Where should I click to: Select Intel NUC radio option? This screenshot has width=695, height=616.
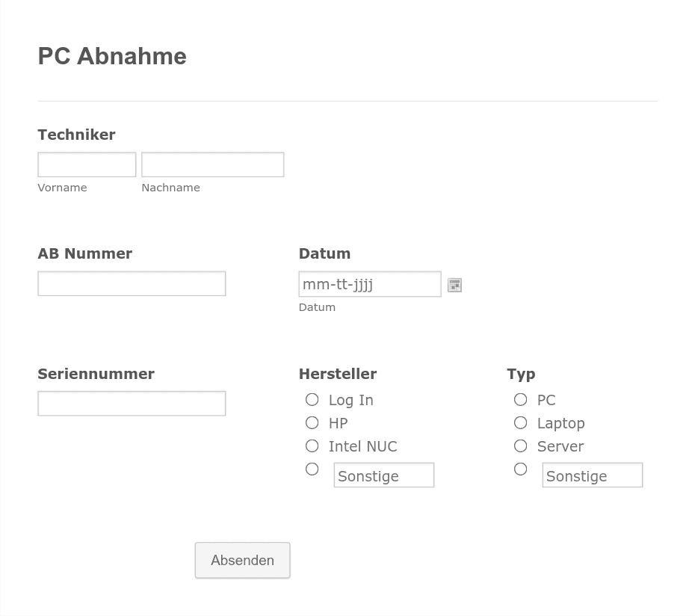click(x=312, y=446)
